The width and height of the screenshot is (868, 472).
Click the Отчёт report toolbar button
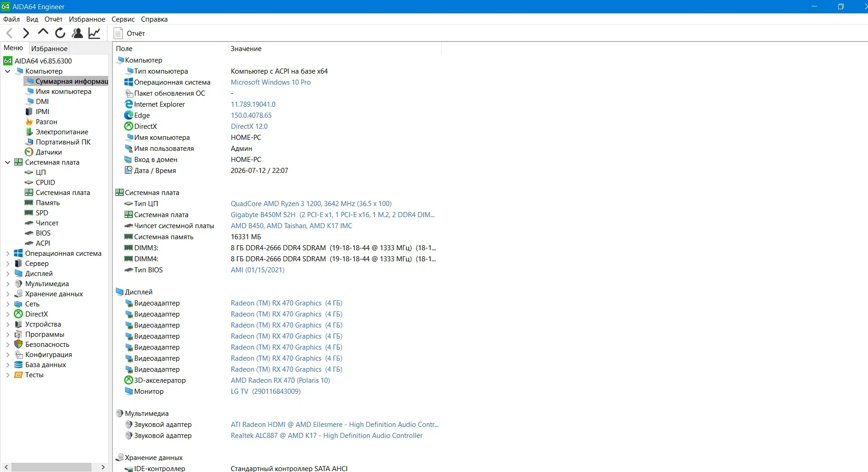pos(130,34)
